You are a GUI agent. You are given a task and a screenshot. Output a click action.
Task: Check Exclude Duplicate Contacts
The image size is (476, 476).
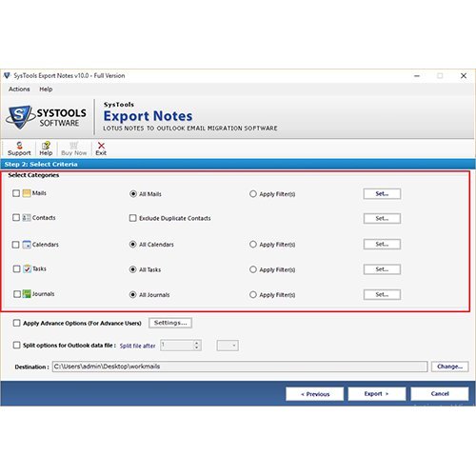(x=133, y=218)
